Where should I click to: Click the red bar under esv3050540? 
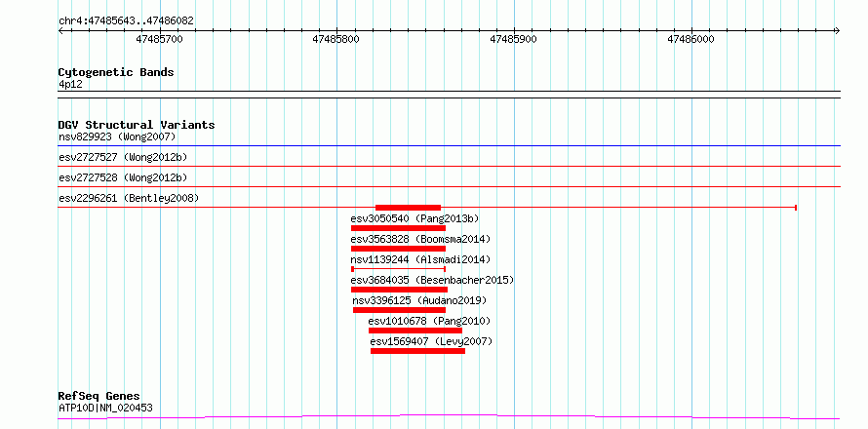coord(398,228)
